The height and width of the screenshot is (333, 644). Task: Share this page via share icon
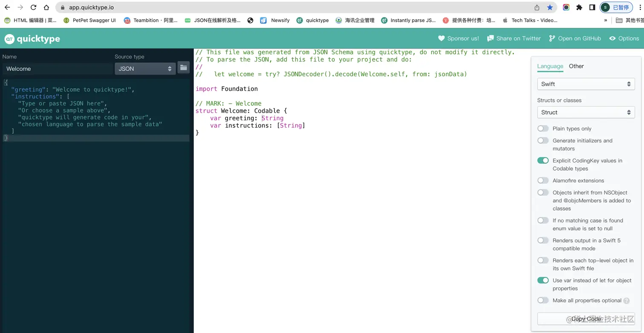[x=537, y=7]
